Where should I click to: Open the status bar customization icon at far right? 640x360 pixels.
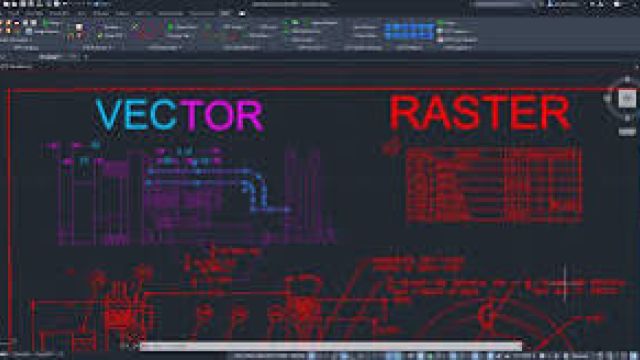pyautogui.click(x=634, y=356)
